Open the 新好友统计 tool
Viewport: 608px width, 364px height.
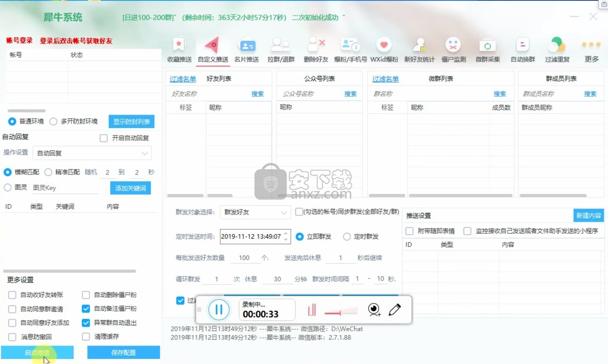coord(419,50)
